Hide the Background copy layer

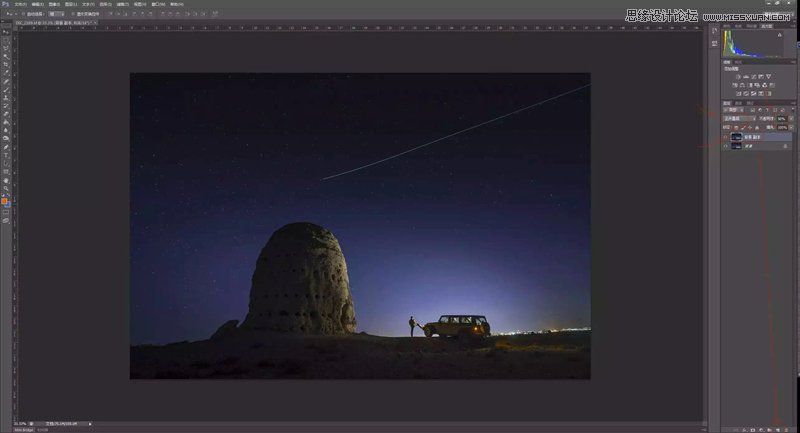[x=726, y=137]
